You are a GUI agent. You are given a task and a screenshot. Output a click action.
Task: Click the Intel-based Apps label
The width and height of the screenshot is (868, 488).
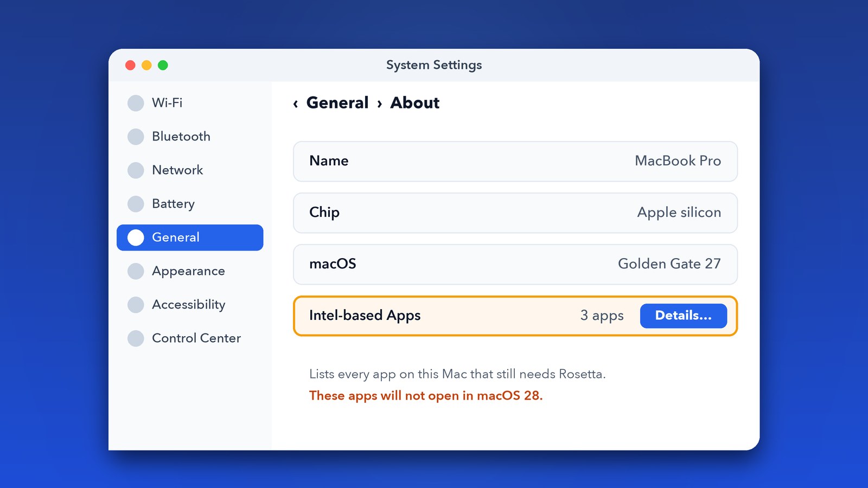(365, 316)
